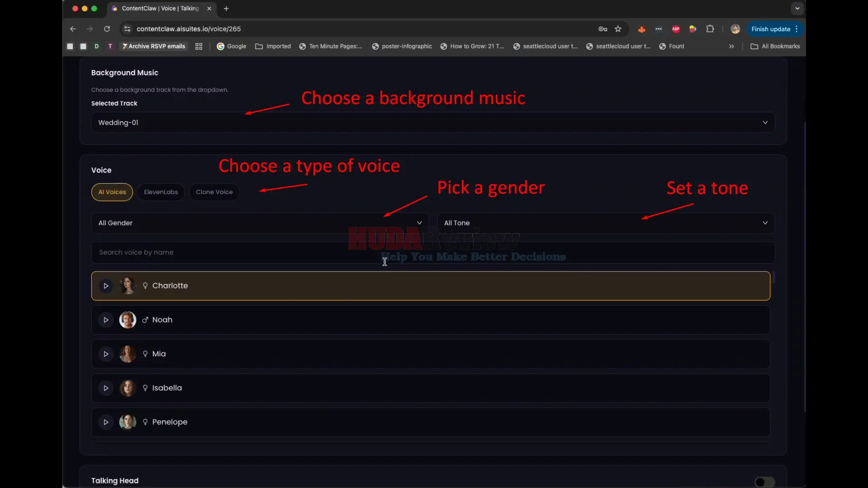Toggle the Talking Head switch
The image size is (868, 488).
pyautogui.click(x=764, y=482)
